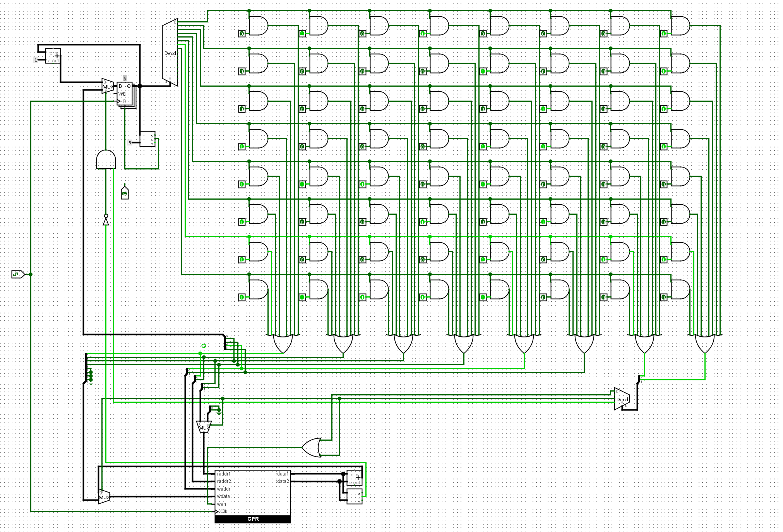The height and width of the screenshot is (532, 783).
Task: Select the comparator connected to constant 8
Action: point(147,139)
